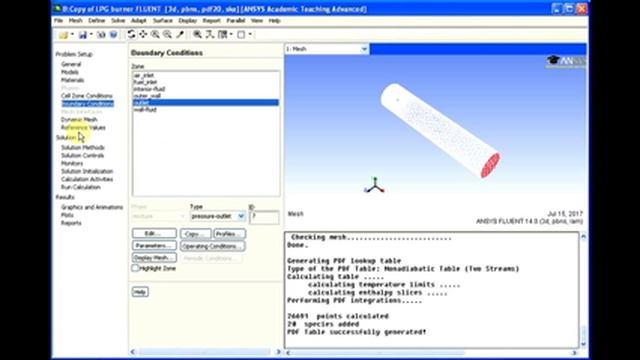Select Solution Methods in the tree
The width and height of the screenshot is (640, 360).
point(83,147)
